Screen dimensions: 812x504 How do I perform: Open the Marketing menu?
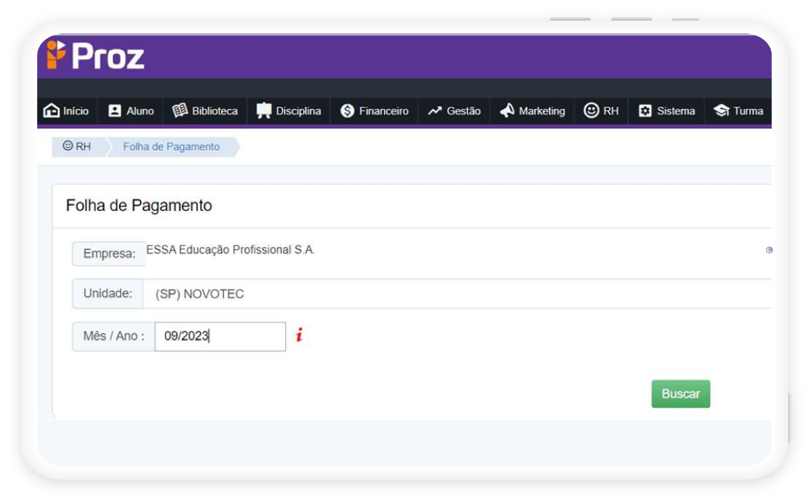pos(532,111)
